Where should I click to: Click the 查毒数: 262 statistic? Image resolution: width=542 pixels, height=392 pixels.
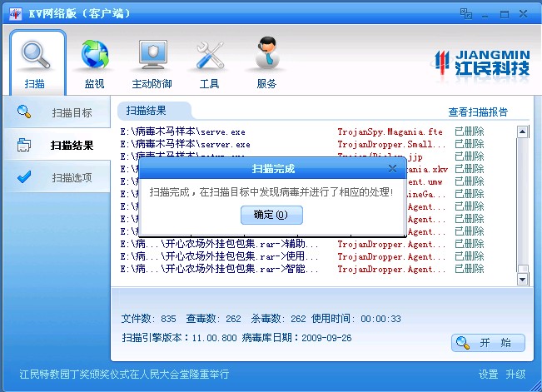coord(214,319)
